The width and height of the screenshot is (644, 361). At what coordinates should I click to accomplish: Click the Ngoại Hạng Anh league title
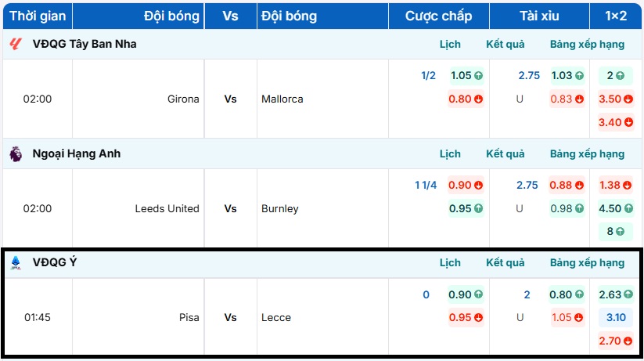77,153
